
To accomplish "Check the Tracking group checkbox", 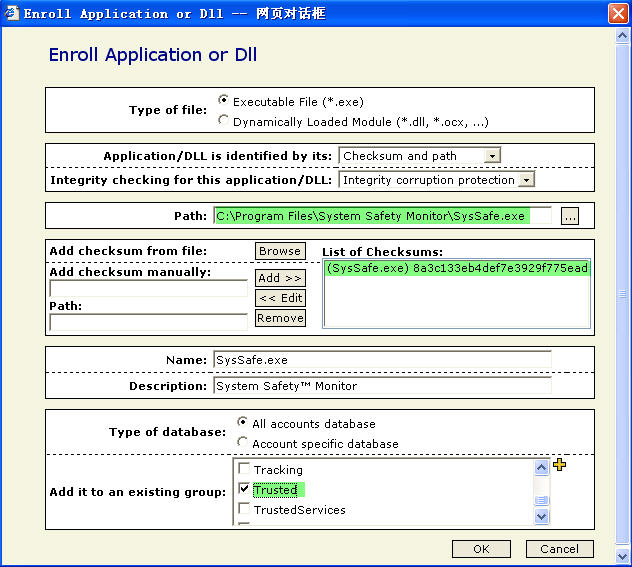I will [244, 468].
